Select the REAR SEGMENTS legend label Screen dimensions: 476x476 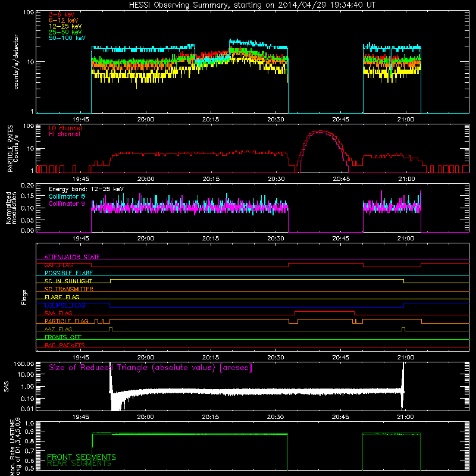click(79, 464)
